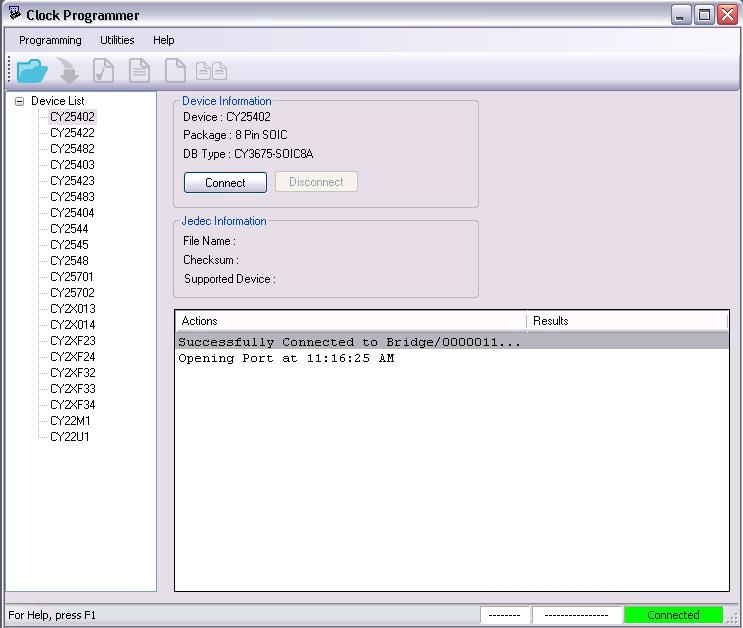This screenshot has height=628, width=743.
Task: Select the 'Successfully Connected to Bridge' log row
Action: pyautogui.click(x=350, y=342)
